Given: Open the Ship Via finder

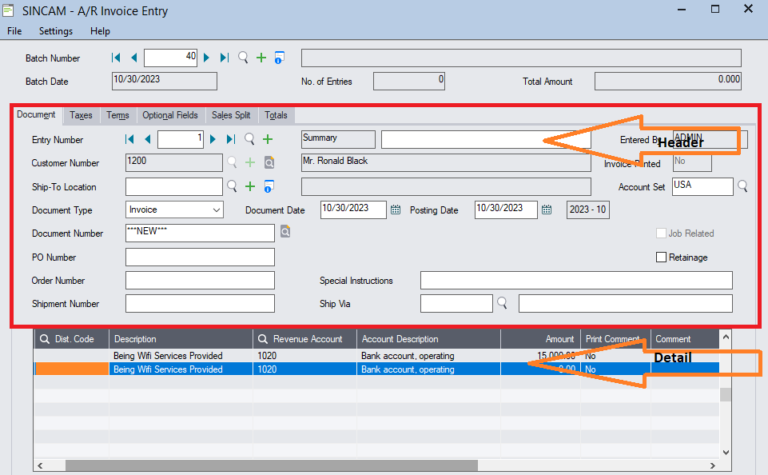Looking at the screenshot, I should pos(502,303).
